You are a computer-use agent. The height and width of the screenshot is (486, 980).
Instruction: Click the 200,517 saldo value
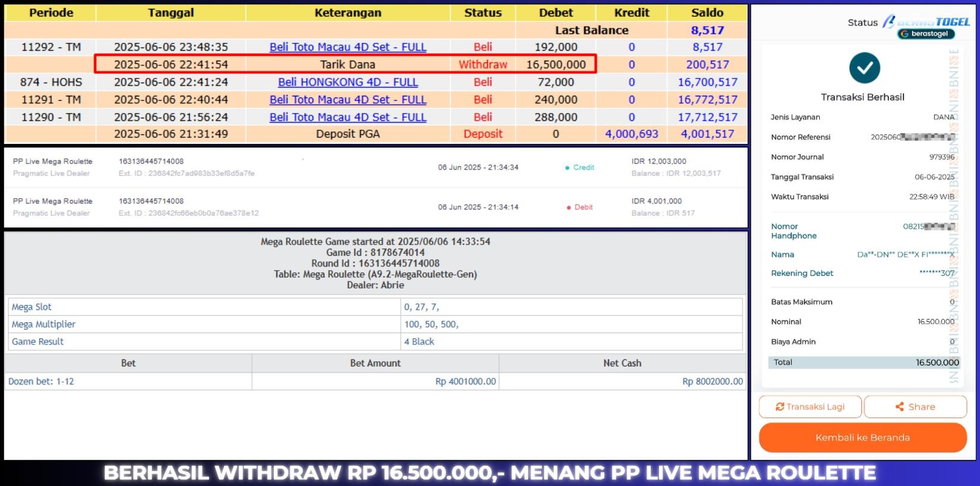(x=707, y=64)
